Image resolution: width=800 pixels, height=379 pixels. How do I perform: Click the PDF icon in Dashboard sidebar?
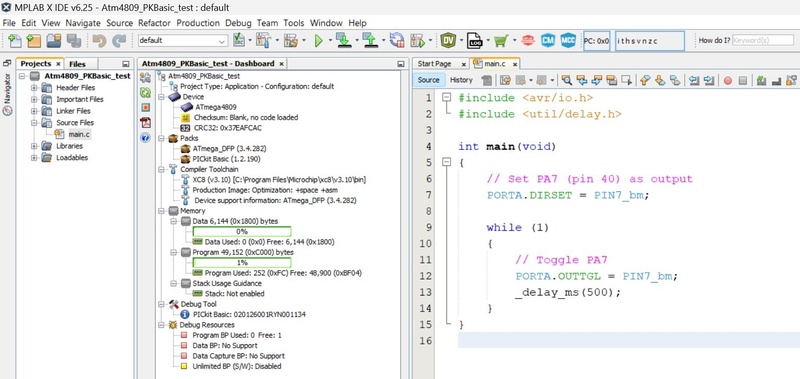145,122
